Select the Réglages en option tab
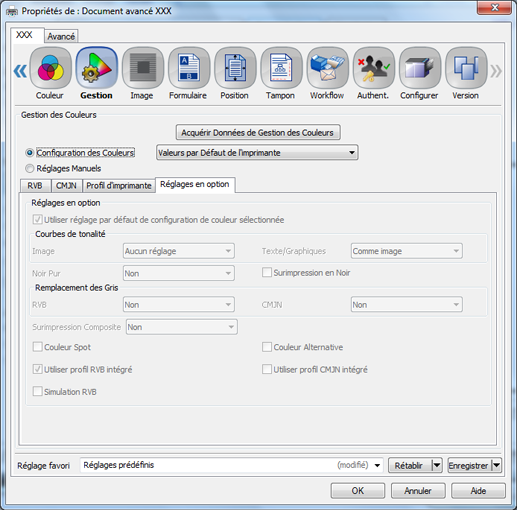Screen dimensions: 517x510 [x=195, y=184]
